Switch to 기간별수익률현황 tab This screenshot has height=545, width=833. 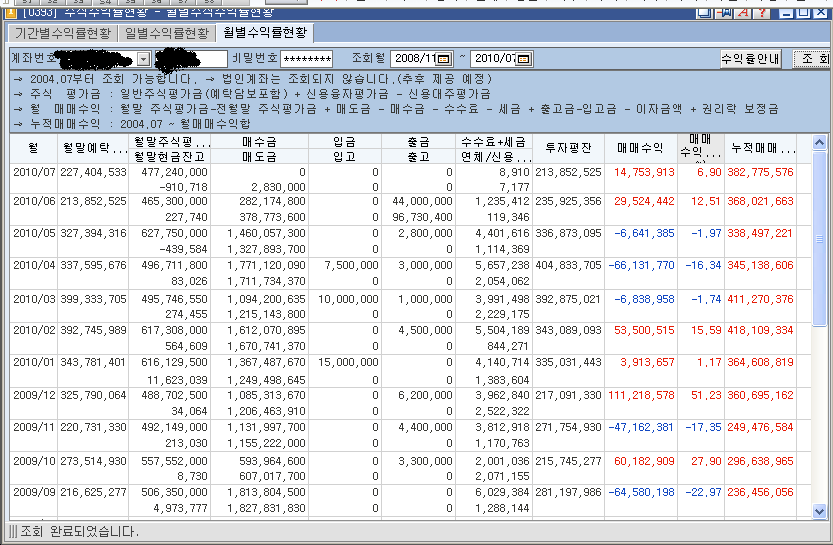(x=63, y=33)
